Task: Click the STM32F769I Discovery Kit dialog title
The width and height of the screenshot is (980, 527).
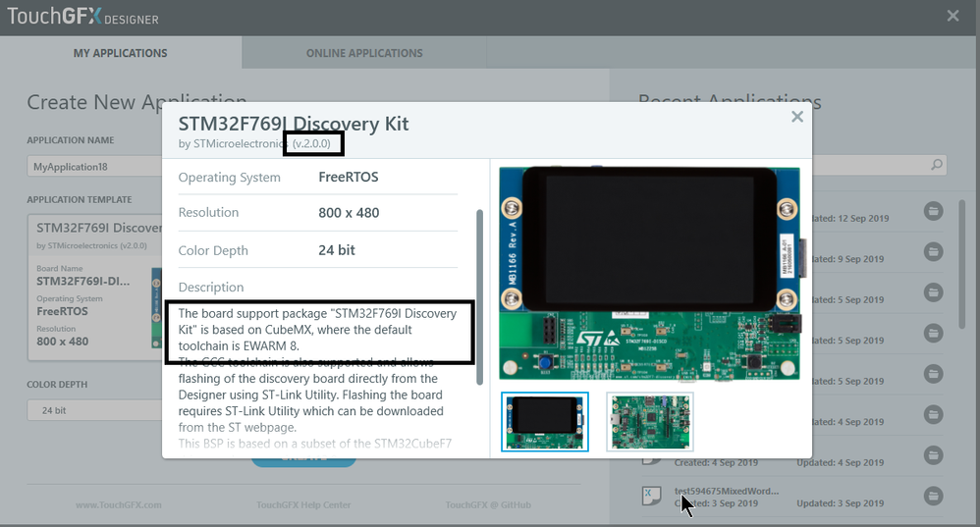Action: pos(294,124)
